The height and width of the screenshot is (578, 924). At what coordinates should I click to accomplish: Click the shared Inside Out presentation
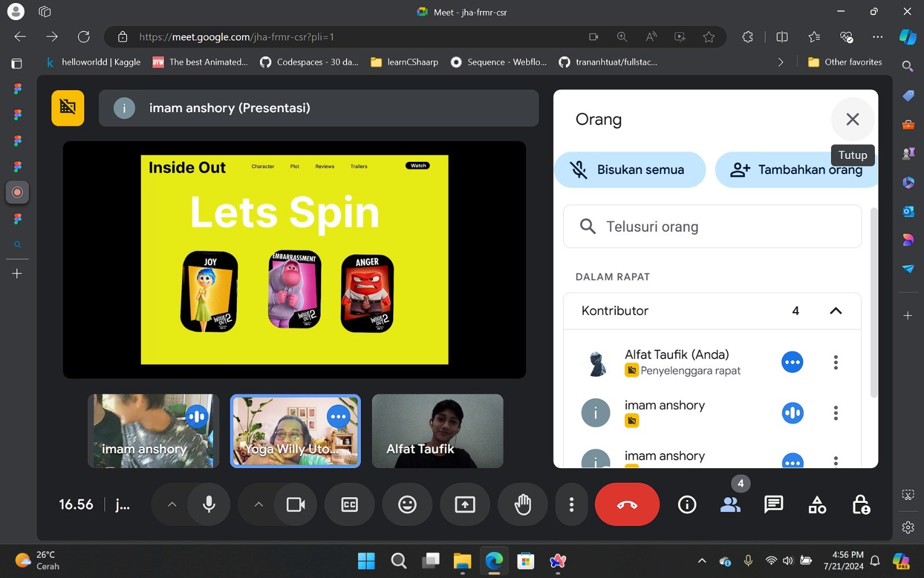point(295,260)
